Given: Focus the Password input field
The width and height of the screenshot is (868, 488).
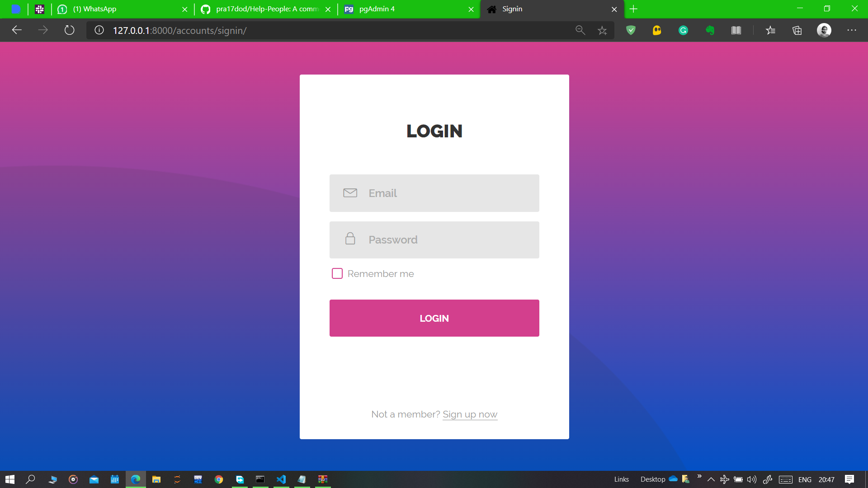Looking at the screenshot, I should pyautogui.click(x=434, y=239).
